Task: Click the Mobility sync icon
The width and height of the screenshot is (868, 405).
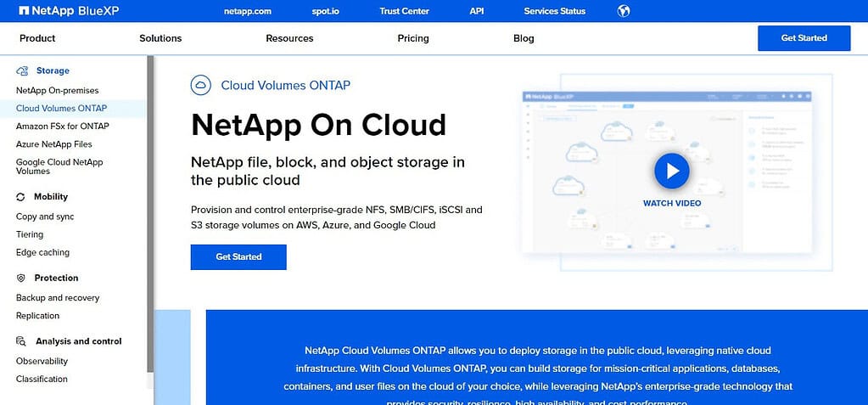Action: point(20,197)
